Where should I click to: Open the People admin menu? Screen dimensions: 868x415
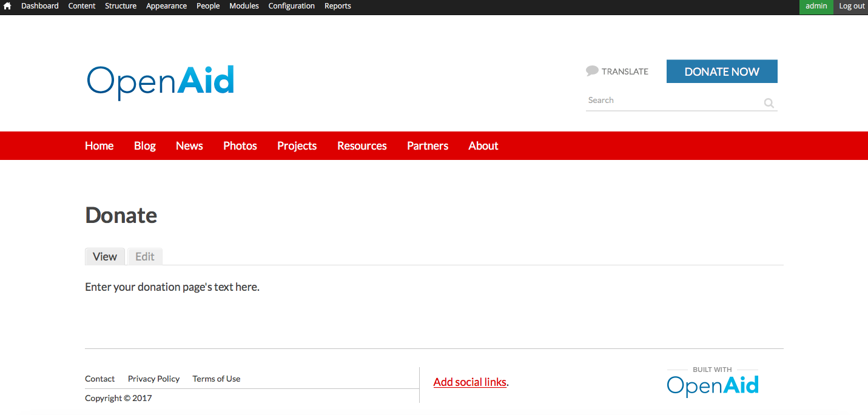(208, 6)
